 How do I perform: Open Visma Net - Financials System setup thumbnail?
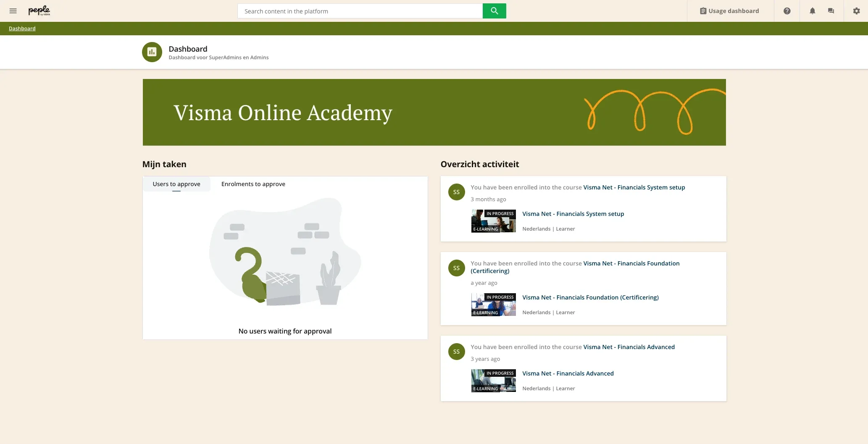(493, 221)
